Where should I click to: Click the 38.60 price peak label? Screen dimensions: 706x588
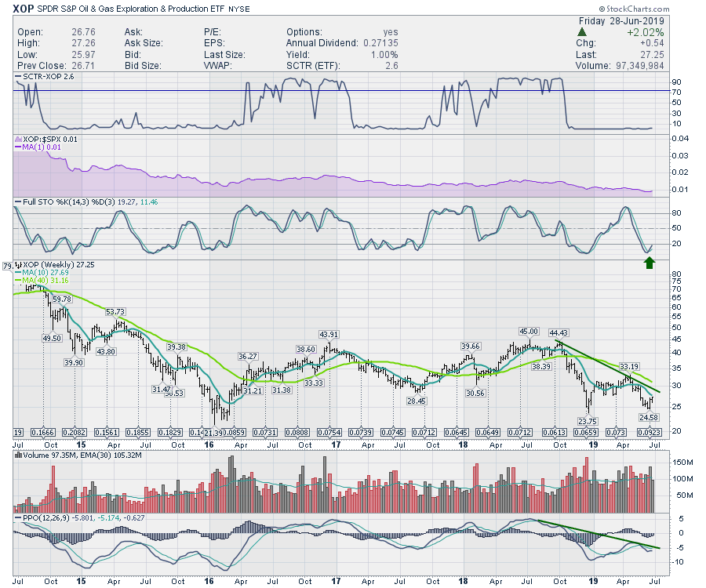pyautogui.click(x=306, y=349)
